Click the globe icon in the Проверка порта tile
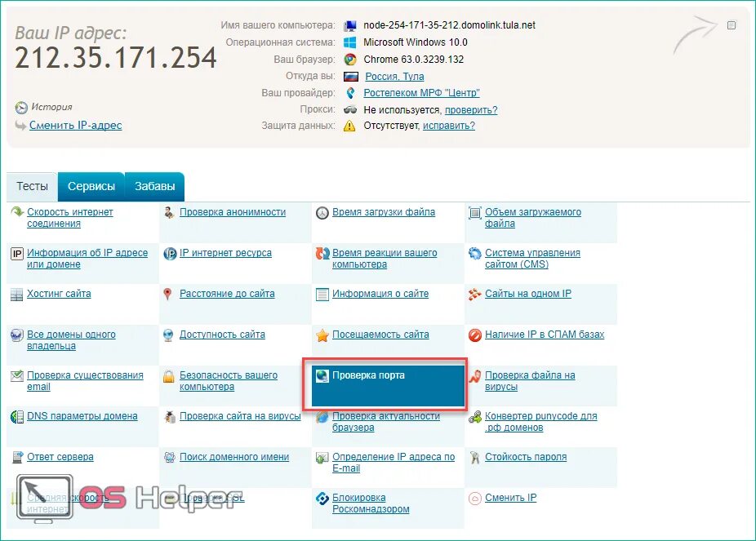Image resolution: width=756 pixels, height=541 pixels. (322, 375)
